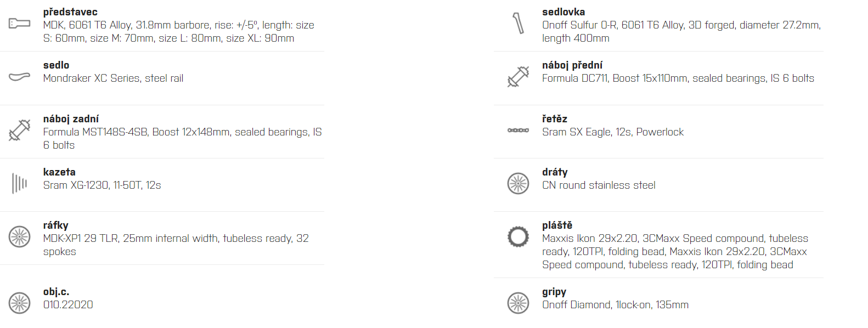The height and width of the screenshot is (328, 868).
Task: Click the stem icon beside představec
Action: pyautogui.click(x=19, y=23)
